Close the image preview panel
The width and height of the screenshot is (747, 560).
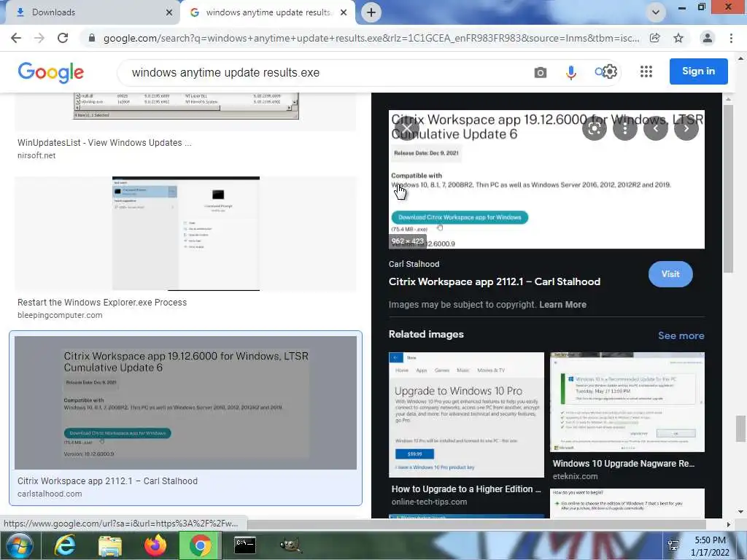[x=406, y=128]
